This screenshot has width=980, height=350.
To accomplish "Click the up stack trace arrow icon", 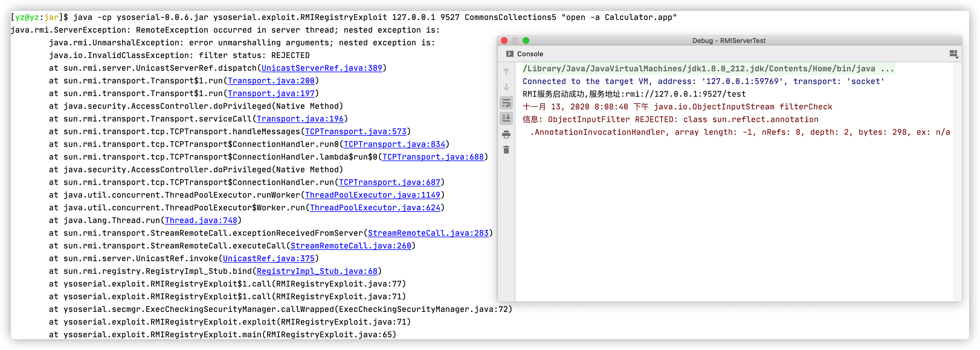I will (506, 72).
